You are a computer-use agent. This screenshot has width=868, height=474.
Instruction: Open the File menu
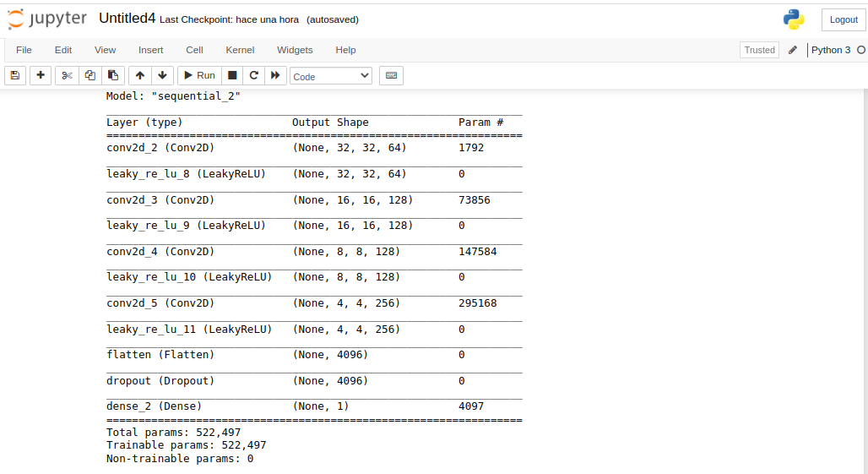[24, 50]
